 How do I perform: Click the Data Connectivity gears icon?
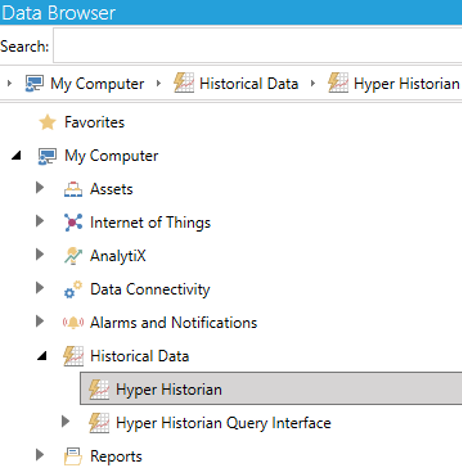pyautogui.click(x=73, y=289)
